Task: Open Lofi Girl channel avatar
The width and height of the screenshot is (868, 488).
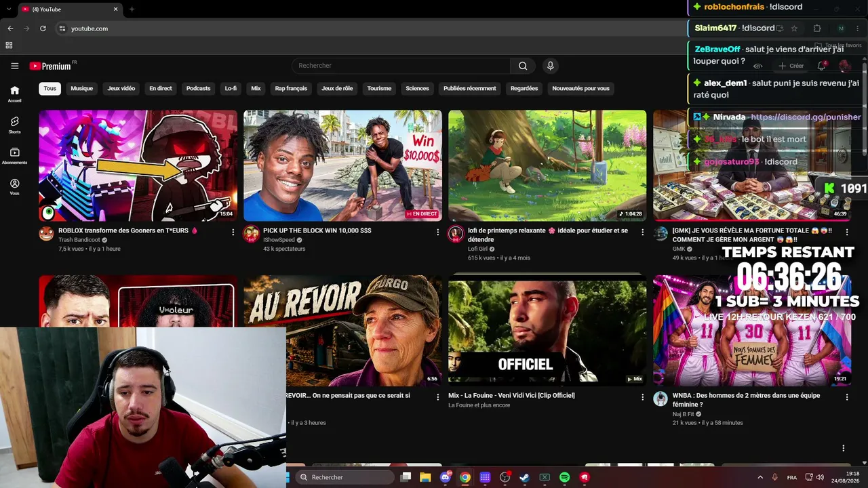Action: (x=456, y=234)
